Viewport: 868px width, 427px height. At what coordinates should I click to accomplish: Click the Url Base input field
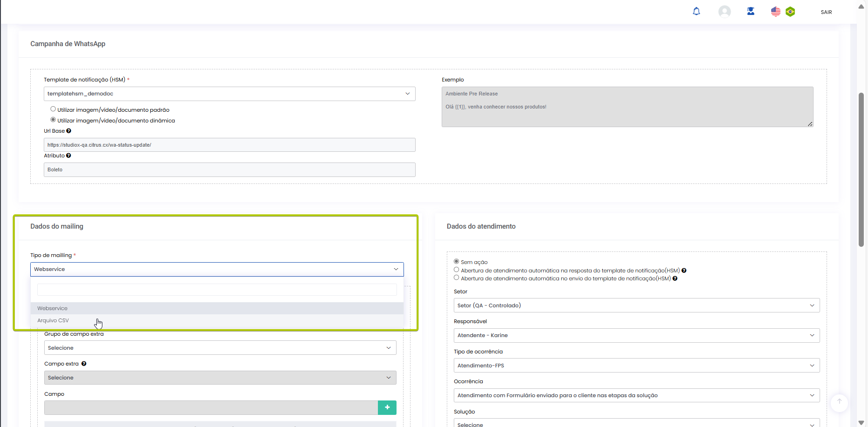(229, 145)
